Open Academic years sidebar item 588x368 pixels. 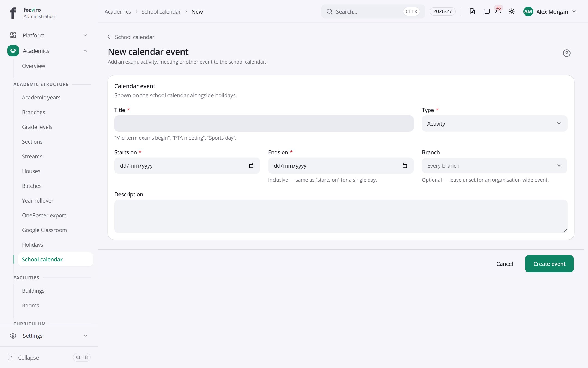click(x=41, y=98)
